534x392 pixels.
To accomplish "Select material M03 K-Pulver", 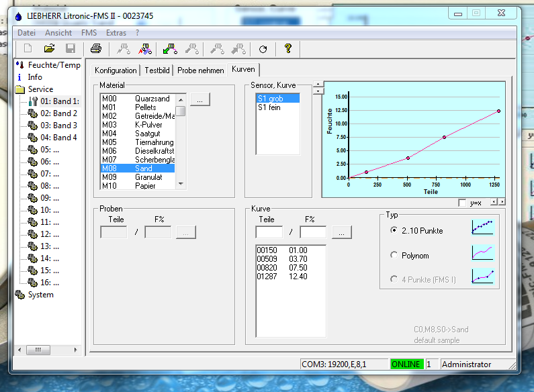I will point(138,125).
